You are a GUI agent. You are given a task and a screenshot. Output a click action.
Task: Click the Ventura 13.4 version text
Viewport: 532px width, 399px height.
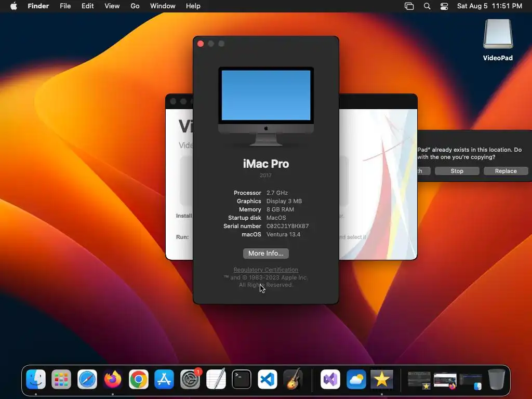[283, 234]
